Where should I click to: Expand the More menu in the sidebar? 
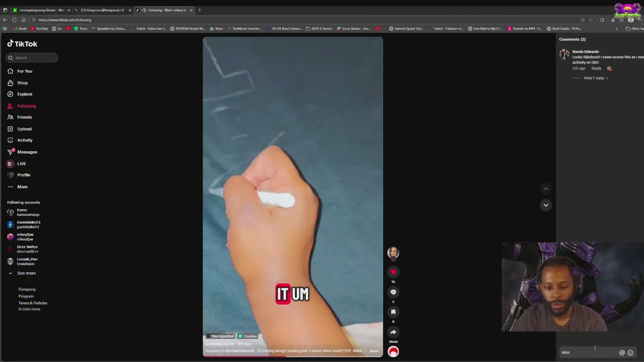[x=18, y=187]
